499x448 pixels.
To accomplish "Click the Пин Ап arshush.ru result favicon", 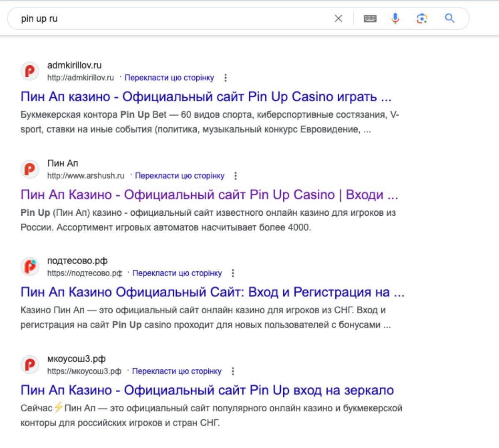I will coord(30,169).
